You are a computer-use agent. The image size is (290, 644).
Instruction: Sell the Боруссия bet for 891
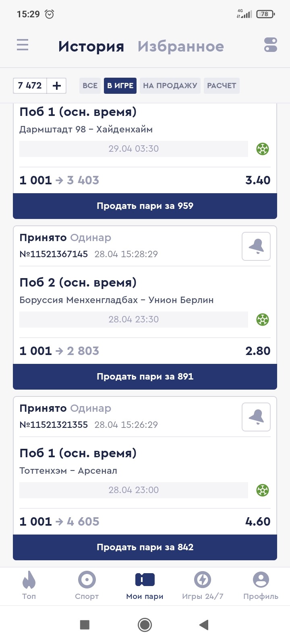click(145, 377)
